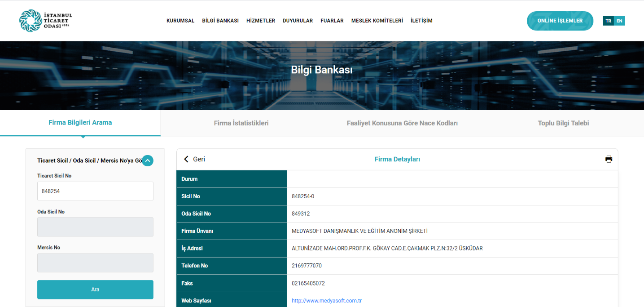Viewport: 644px width, 307px height.
Task: Select the Firma Bilgileri Arama tab
Action: click(x=80, y=123)
